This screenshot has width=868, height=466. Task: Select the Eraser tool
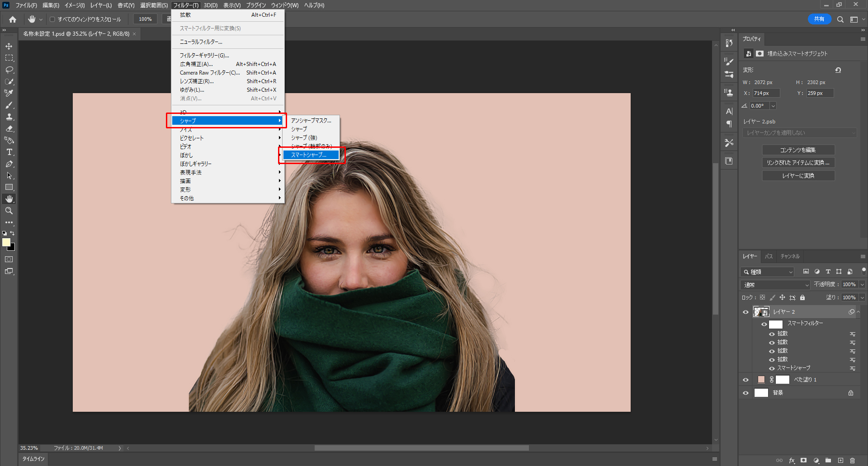pyautogui.click(x=9, y=128)
